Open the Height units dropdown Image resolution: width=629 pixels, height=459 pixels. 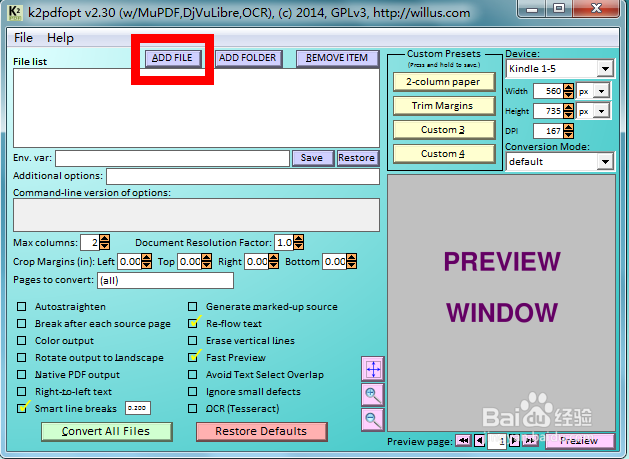coord(601,111)
